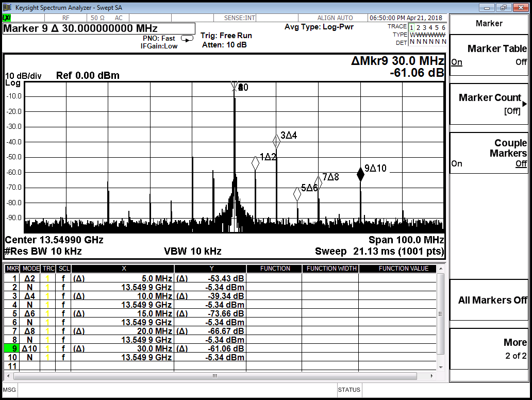
Task: Click the vertical scrollbar thumb of marker table
Action: pos(441,314)
